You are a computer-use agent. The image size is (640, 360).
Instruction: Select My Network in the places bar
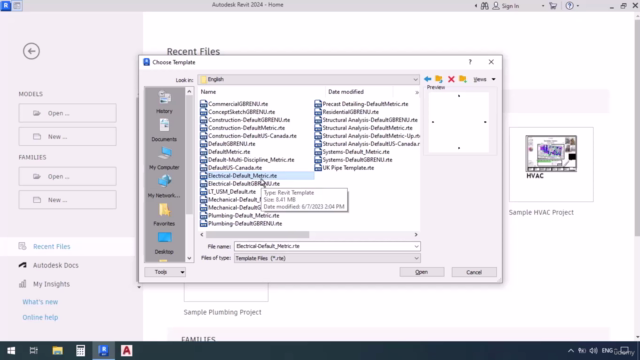(164, 187)
